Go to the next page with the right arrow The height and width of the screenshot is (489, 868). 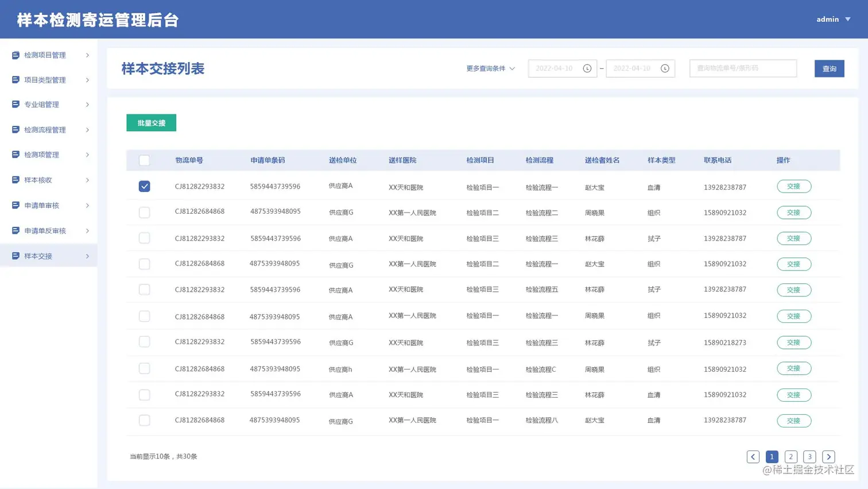tap(828, 457)
